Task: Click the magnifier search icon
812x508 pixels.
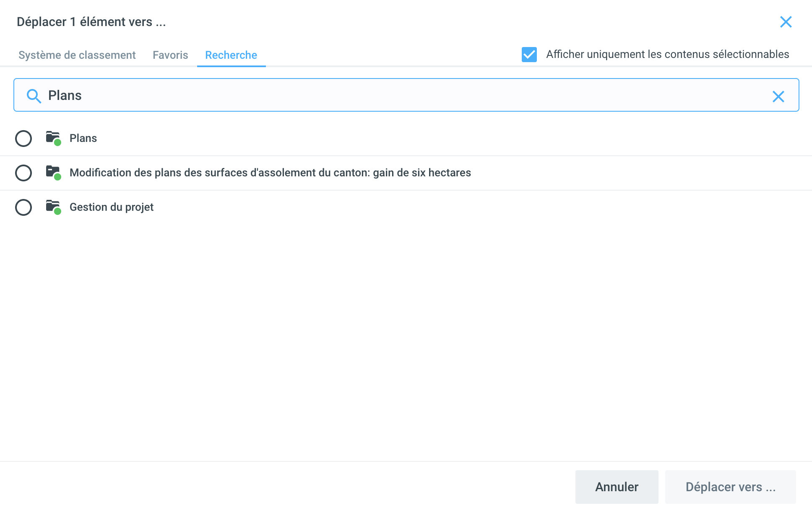Action: pyautogui.click(x=34, y=96)
